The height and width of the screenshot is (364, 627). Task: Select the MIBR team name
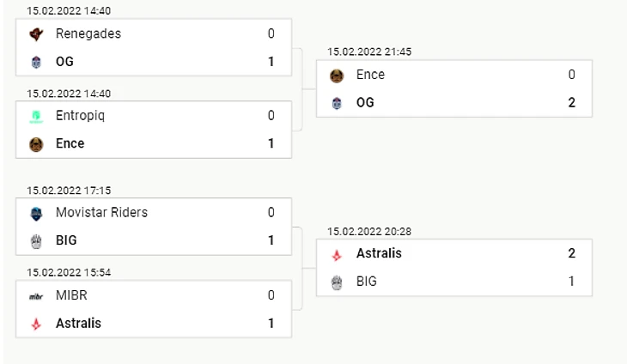click(71, 296)
